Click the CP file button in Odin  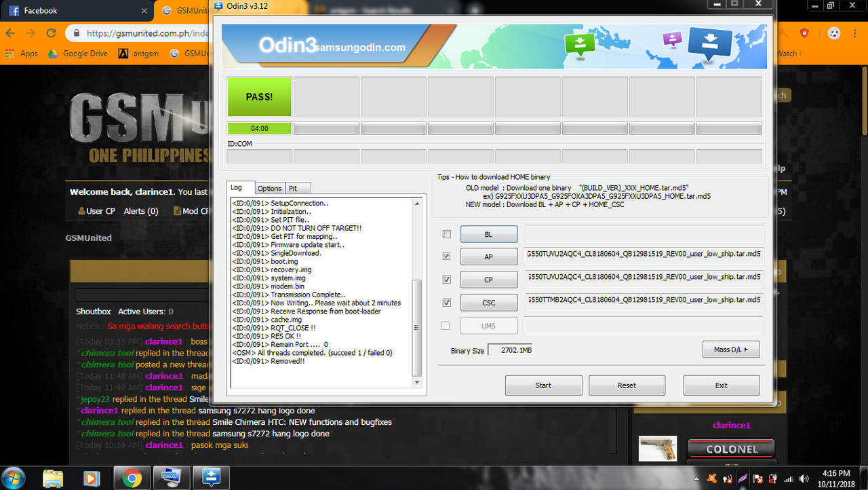click(x=489, y=280)
